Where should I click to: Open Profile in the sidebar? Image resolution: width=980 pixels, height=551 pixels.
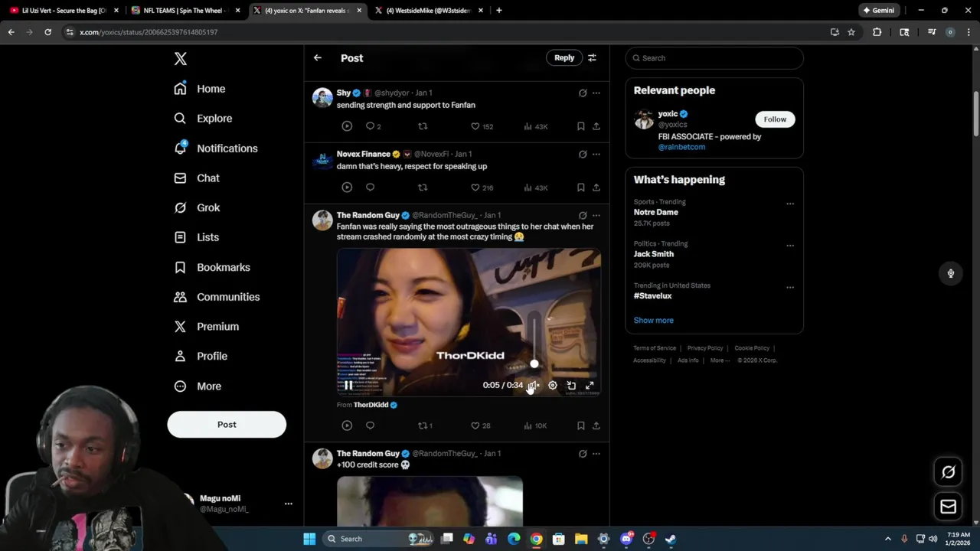pos(201,356)
